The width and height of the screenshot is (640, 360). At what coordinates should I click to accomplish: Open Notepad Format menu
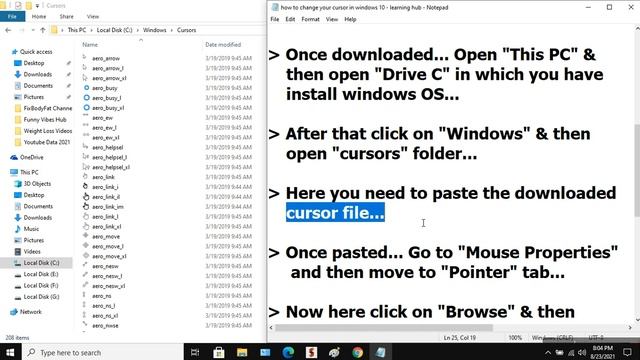(310, 19)
